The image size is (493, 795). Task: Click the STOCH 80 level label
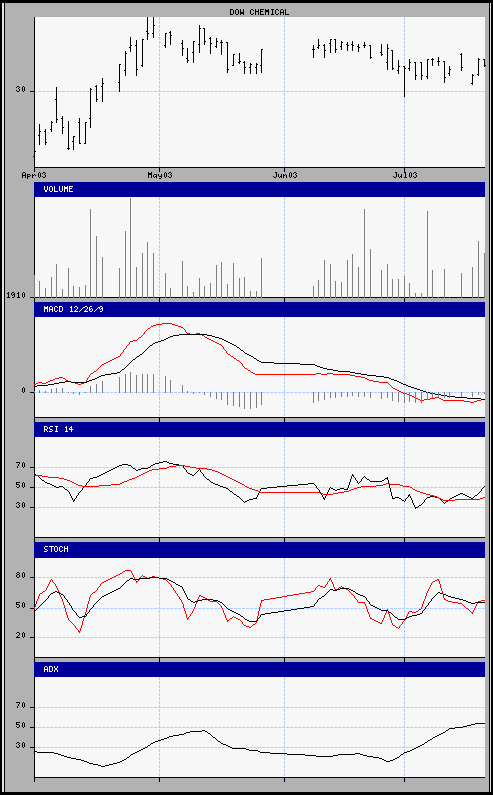20,577
